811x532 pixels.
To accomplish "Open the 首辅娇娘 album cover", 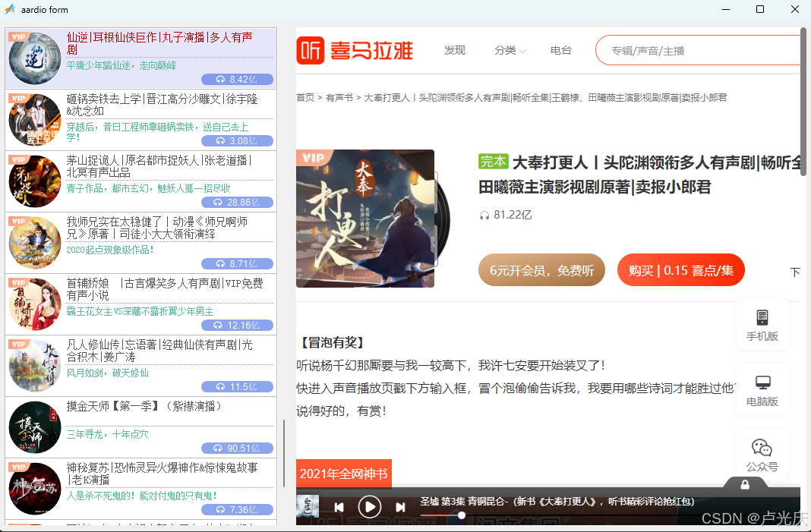I will point(35,304).
